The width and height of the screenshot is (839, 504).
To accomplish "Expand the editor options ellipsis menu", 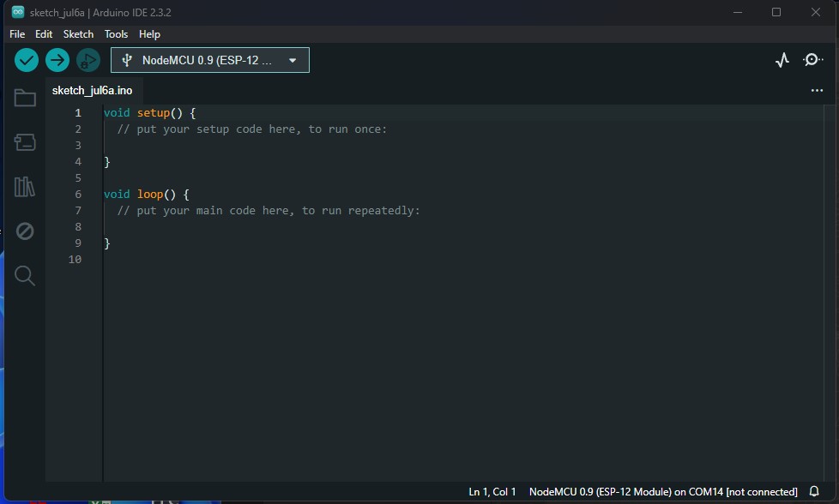I will tap(816, 89).
